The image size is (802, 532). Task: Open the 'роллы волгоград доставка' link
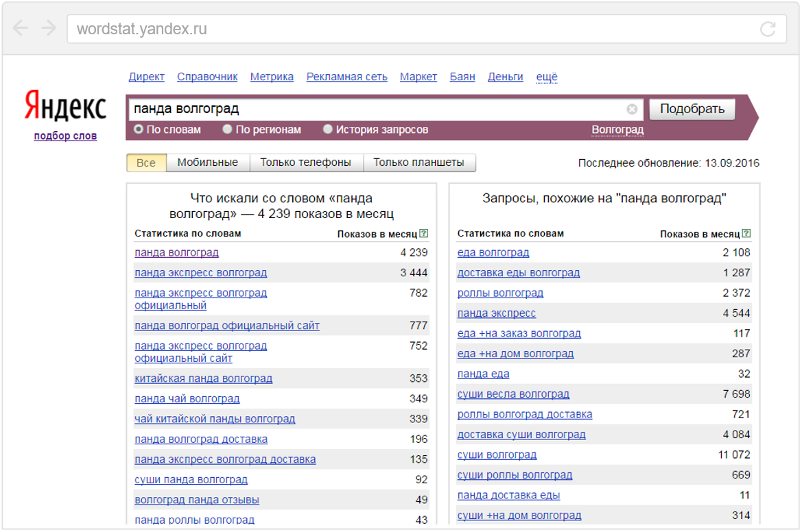525,415
